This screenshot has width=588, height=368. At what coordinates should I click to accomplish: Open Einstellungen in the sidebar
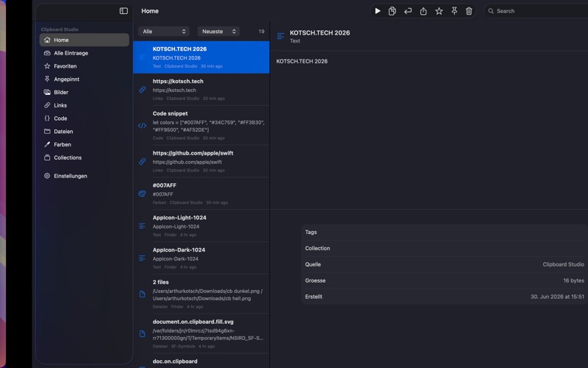(x=85, y=176)
